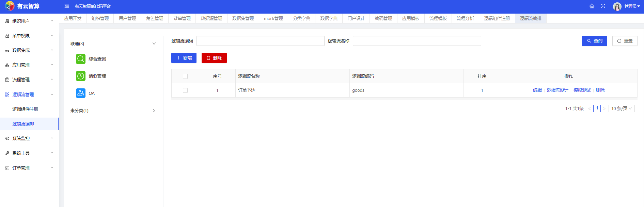Screen dimensions: 644x207
Task: Expand the 系统监控 sidebar menu
Action: (29, 138)
